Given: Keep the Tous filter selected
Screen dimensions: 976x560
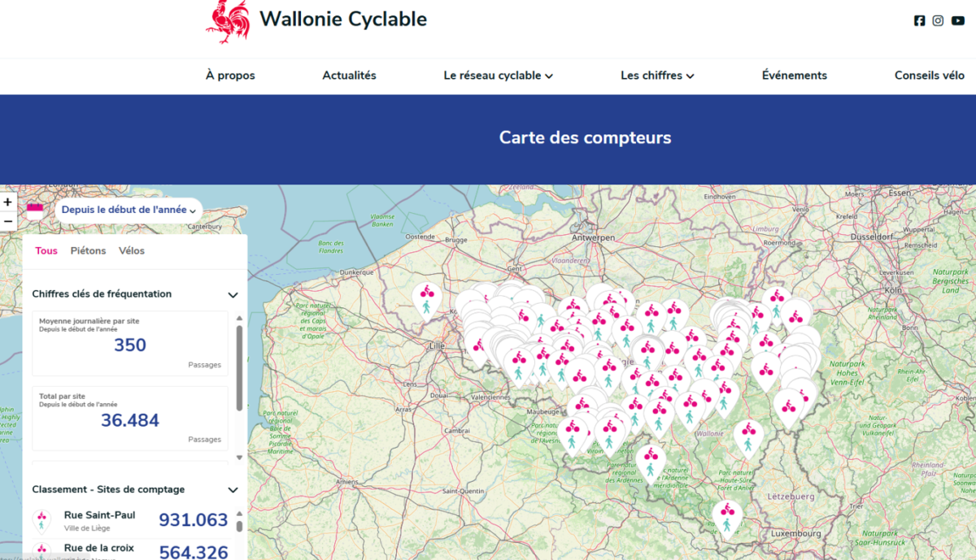Looking at the screenshot, I should pos(46,250).
